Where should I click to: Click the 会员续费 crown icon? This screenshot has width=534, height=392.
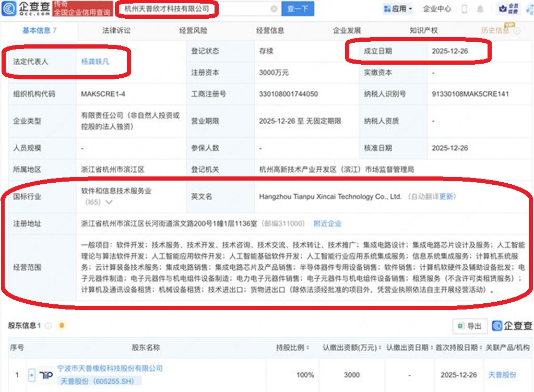point(508,9)
